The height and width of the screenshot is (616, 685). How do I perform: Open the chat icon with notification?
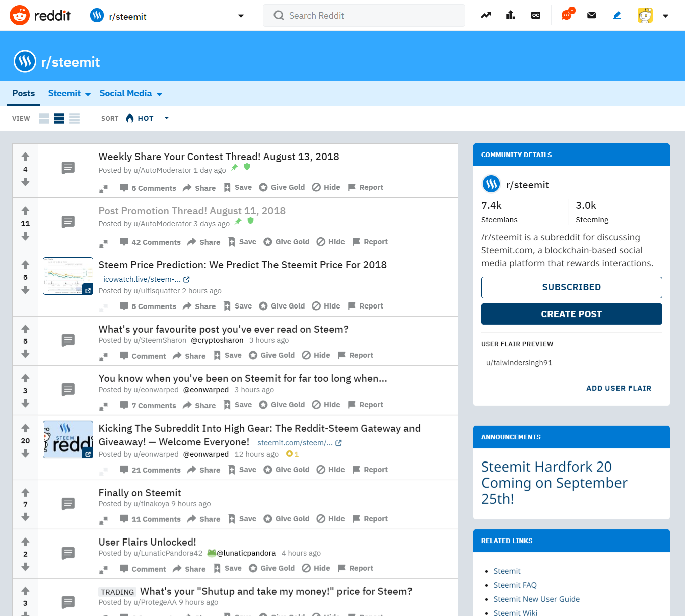click(567, 15)
